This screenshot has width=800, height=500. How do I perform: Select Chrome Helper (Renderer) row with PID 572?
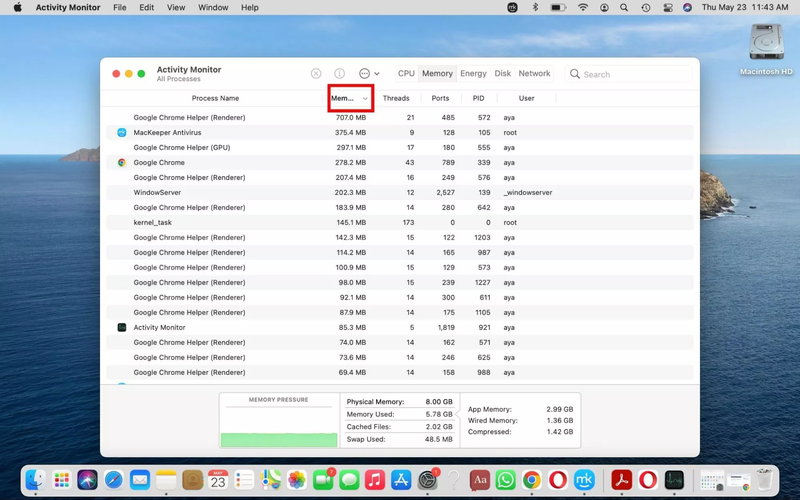[x=399, y=117]
